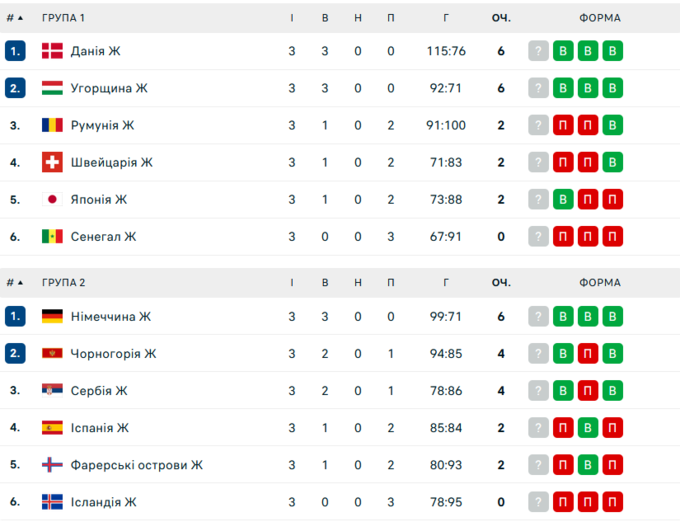Click the Senegal flag icon

52,237
